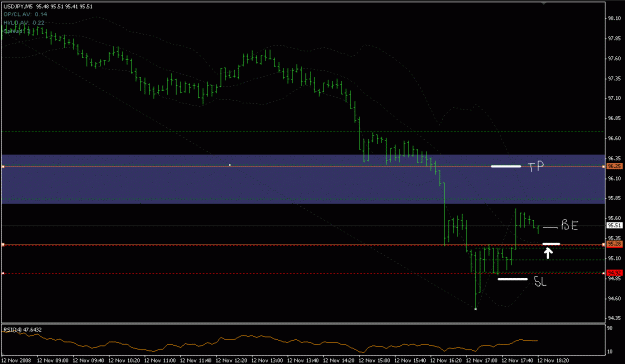Click the 12 Nov 17:00 time label

(482, 360)
